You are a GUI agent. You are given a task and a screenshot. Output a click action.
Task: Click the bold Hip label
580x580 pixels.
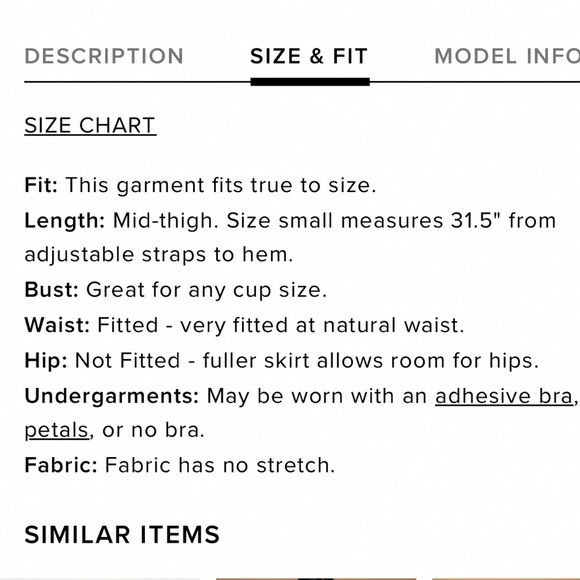[x=46, y=361]
